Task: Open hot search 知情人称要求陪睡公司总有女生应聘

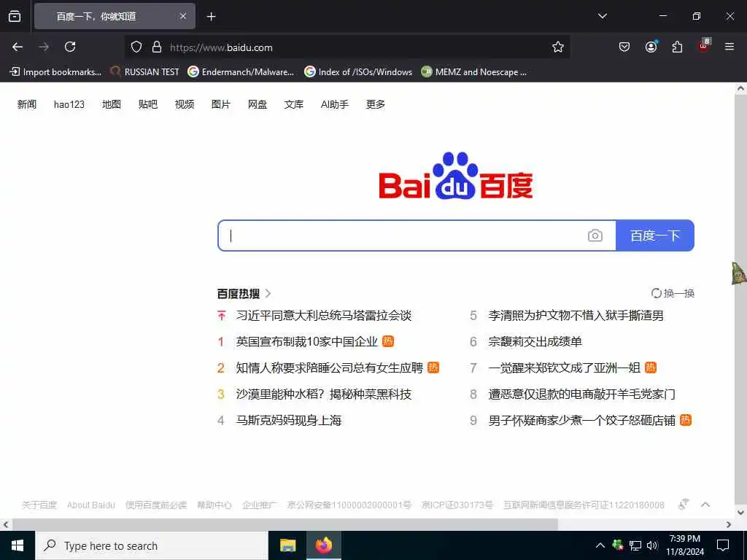Action: pyautogui.click(x=330, y=367)
